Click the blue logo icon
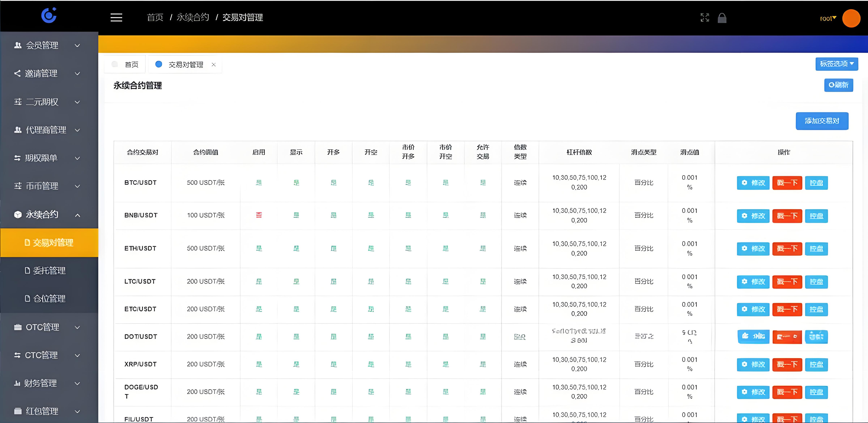The height and width of the screenshot is (423, 868). 49,15
